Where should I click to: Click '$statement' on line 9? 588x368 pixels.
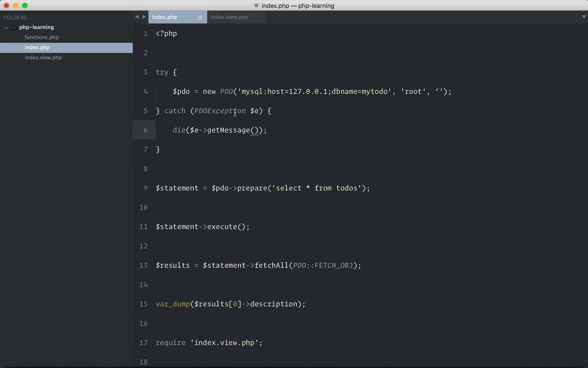click(177, 188)
